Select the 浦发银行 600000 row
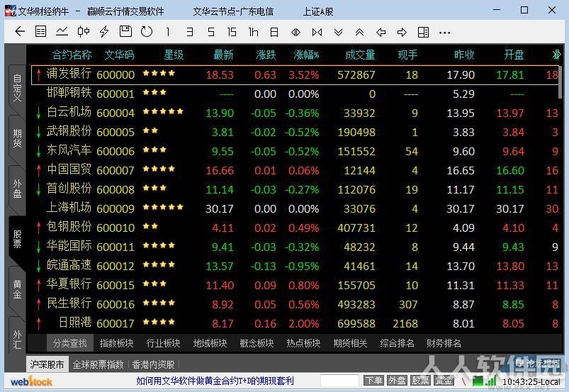The width and height of the screenshot is (569, 392). (295, 74)
